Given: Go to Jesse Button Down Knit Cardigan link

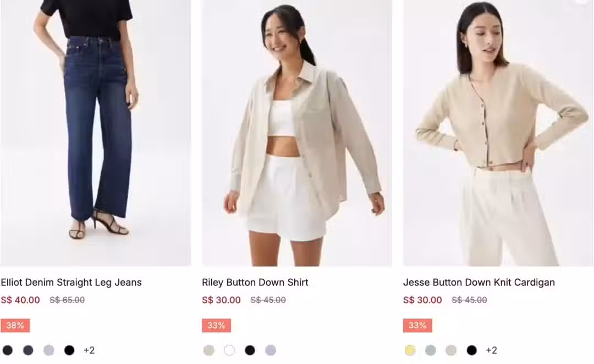Looking at the screenshot, I should pos(479,282).
